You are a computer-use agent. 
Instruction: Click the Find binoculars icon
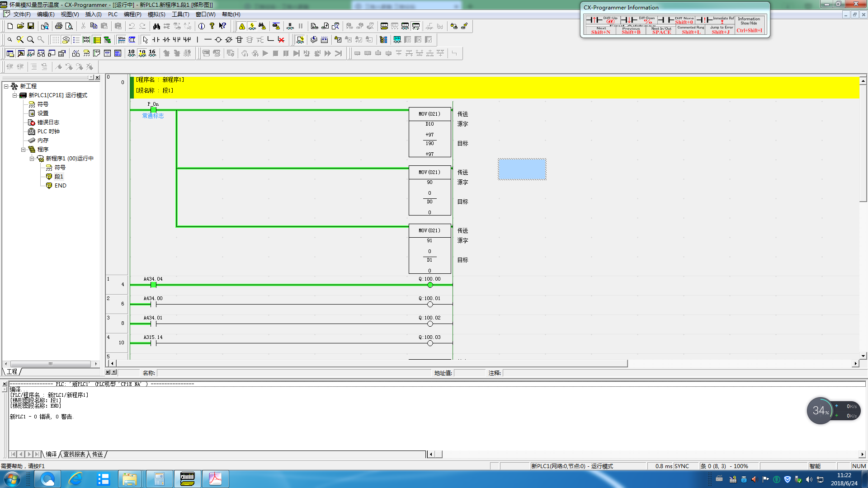pyautogui.click(x=156, y=26)
